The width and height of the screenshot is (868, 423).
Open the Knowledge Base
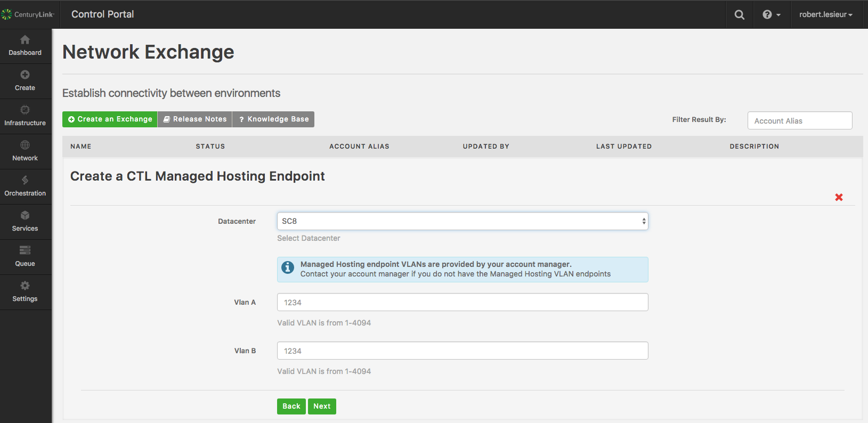(x=273, y=119)
